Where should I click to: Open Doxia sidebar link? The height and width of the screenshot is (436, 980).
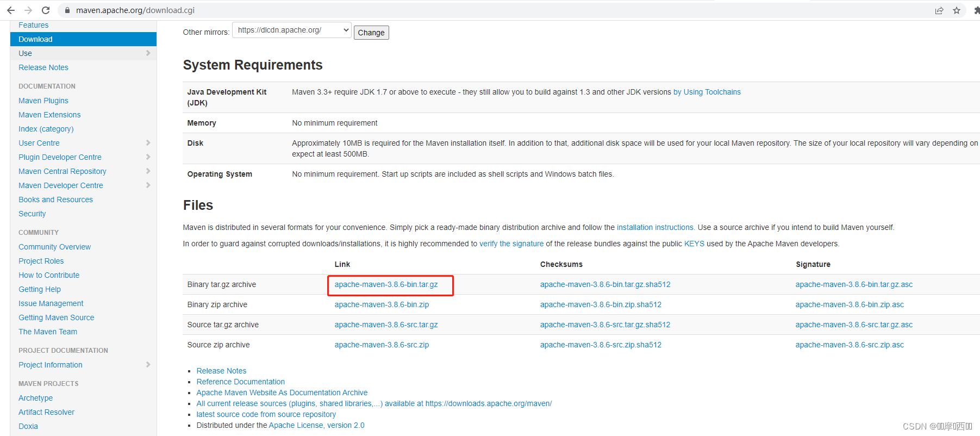[28, 426]
